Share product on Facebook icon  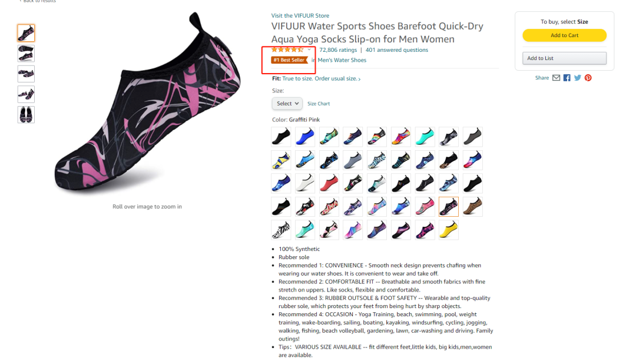click(x=567, y=78)
